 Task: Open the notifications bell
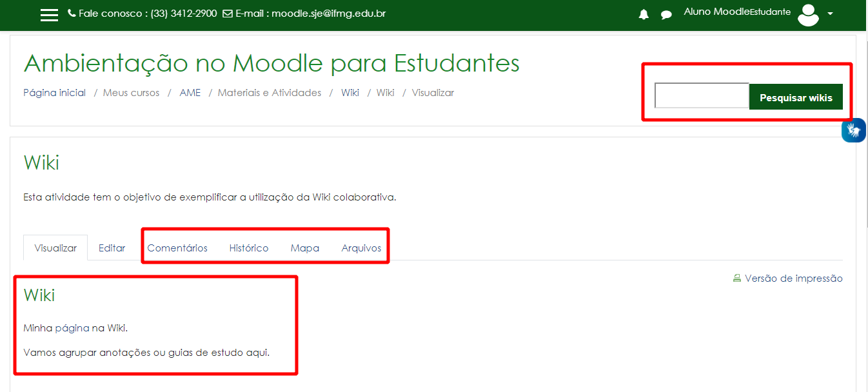(x=643, y=14)
